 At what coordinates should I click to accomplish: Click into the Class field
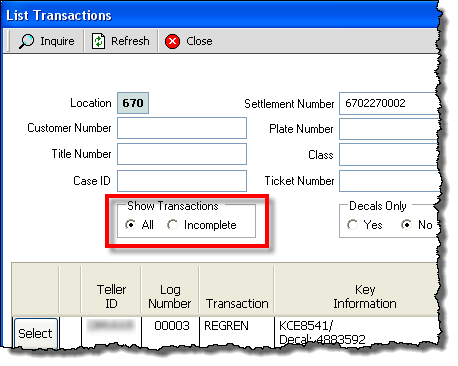(x=389, y=155)
